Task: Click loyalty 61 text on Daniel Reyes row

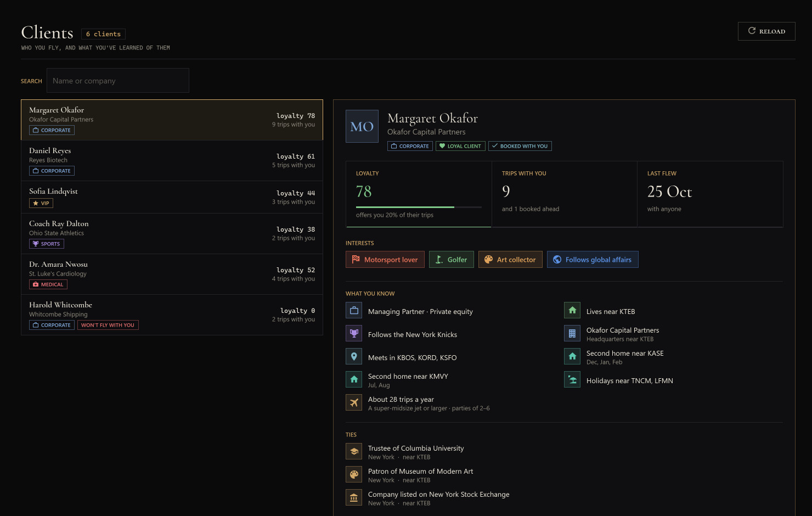Action: [296, 156]
